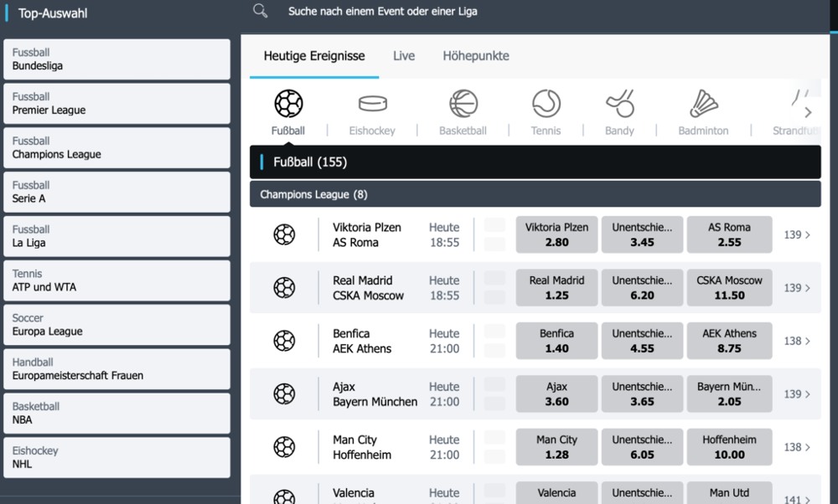Bet on Hoffenheim at 10.00
838x504 pixels.
click(x=729, y=447)
